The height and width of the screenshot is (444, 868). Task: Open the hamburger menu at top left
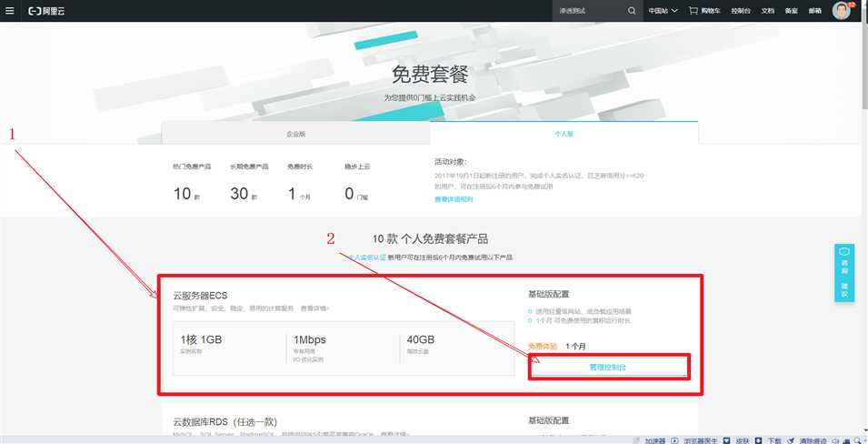9,11
